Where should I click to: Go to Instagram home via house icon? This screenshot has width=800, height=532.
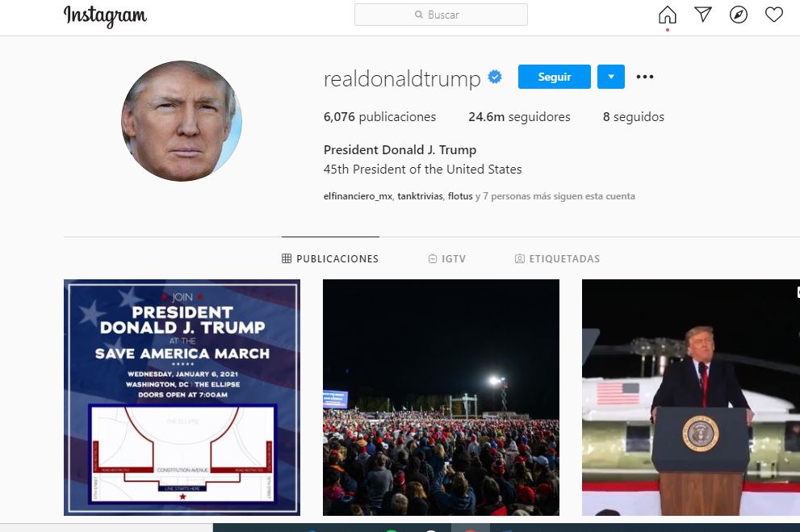[667, 15]
